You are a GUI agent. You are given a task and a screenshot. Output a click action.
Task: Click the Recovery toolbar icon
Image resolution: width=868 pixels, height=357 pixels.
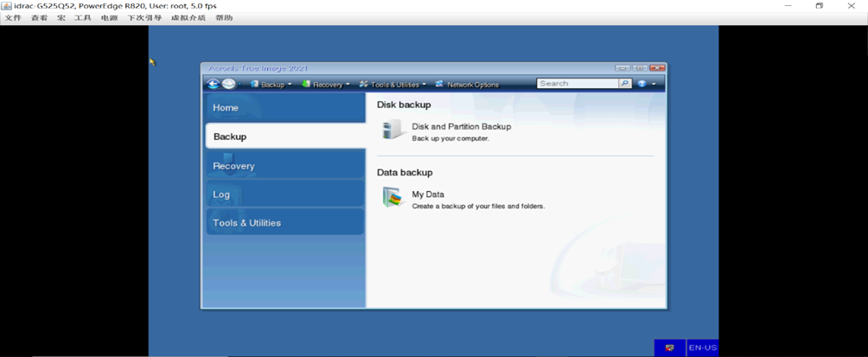(305, 84)
